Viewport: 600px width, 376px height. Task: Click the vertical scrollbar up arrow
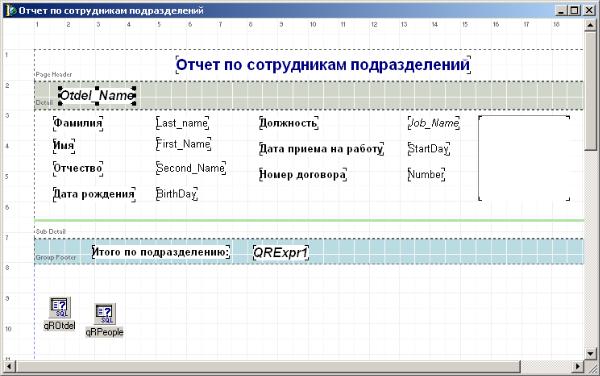coord(590,26)
